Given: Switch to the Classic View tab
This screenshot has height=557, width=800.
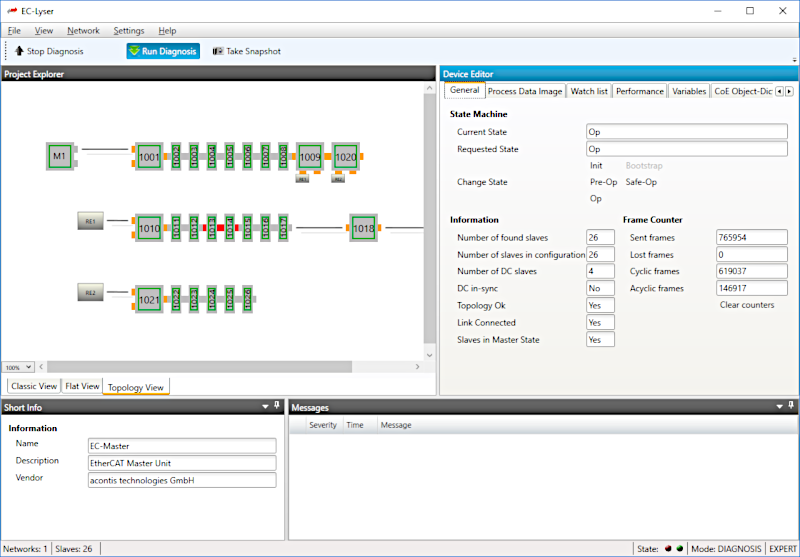Looking at the screenshot, I should coord(34,386).
